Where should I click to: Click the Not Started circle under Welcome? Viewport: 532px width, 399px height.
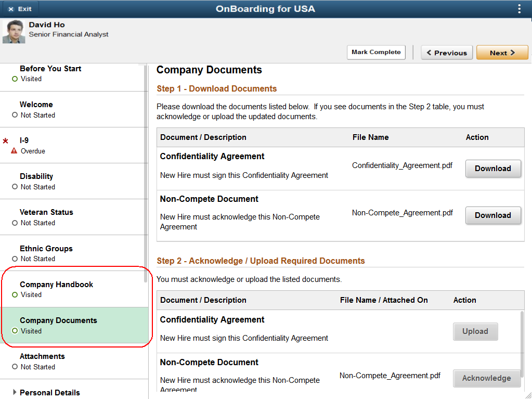pyautogui.click(x=15, y=115)
